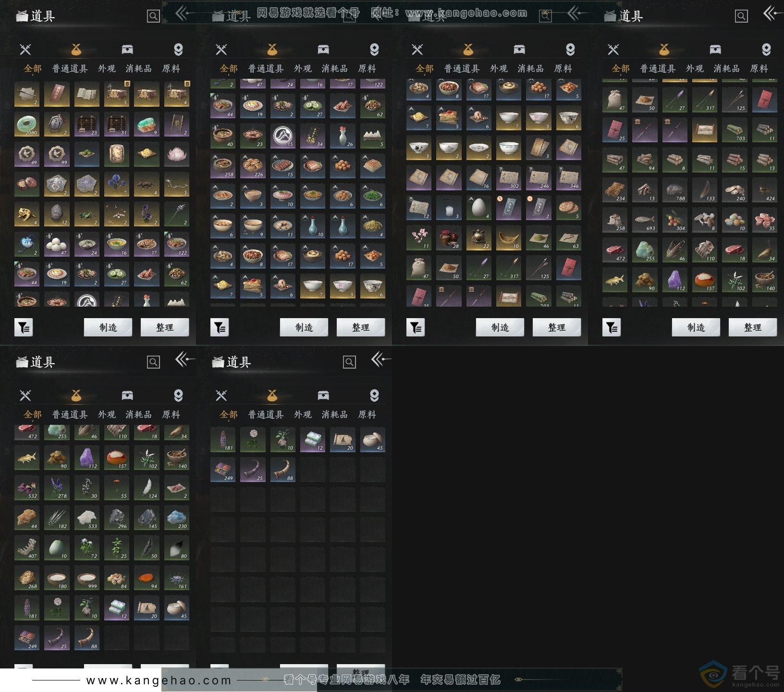Open the sort filter in top-left panel
This screenshot has height=692, width=784.
[x=24, y=327]
